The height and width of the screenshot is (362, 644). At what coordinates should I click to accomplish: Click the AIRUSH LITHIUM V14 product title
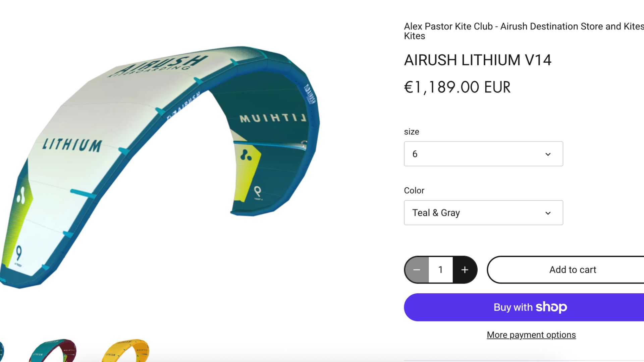pos(478,60)
